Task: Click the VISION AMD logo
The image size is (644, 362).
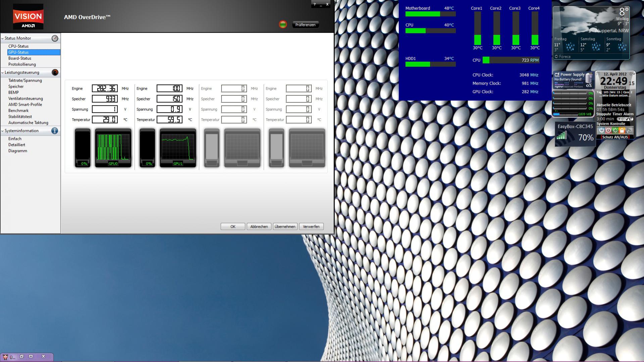Action: pos(28,17)
